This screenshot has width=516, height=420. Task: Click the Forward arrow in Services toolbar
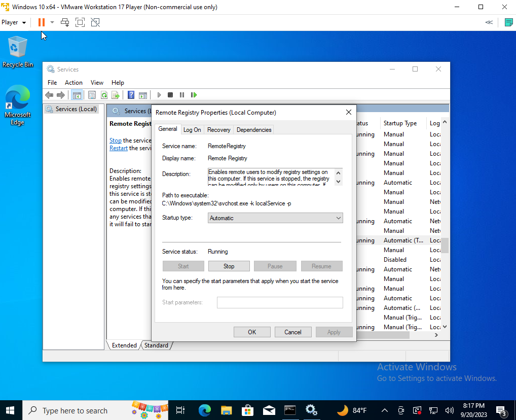61,95
